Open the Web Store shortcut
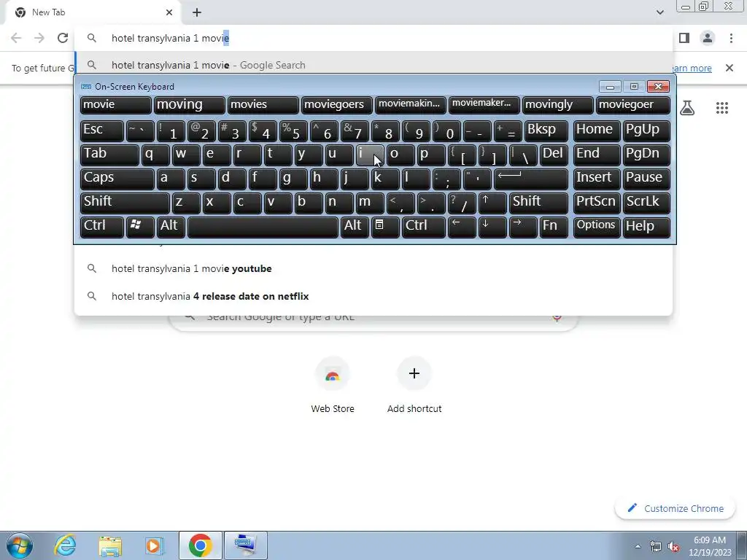The image size is (747, 560). tap(333, 385)
